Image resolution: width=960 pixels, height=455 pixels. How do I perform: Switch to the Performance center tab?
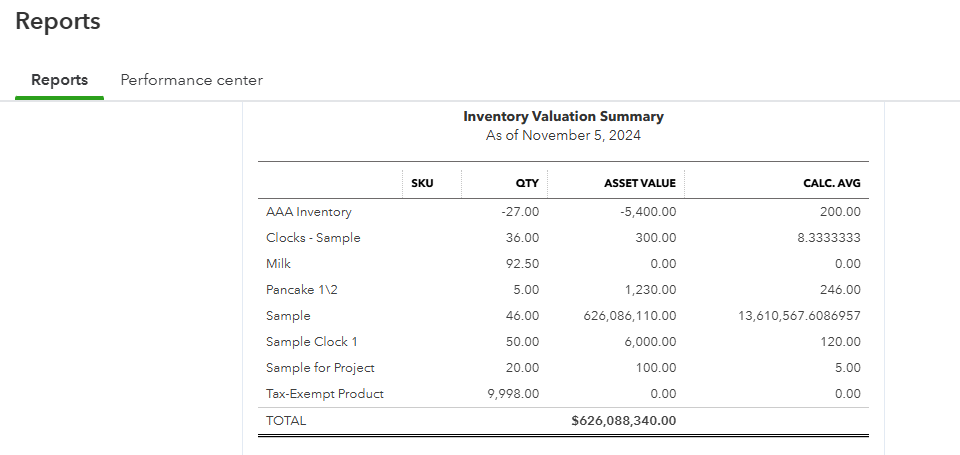pos(191,80)
